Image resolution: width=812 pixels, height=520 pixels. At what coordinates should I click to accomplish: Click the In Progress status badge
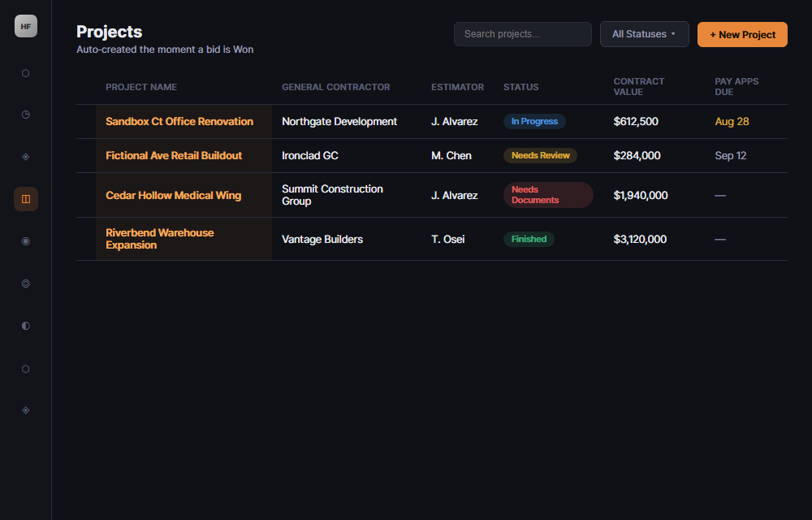(534, 121)
